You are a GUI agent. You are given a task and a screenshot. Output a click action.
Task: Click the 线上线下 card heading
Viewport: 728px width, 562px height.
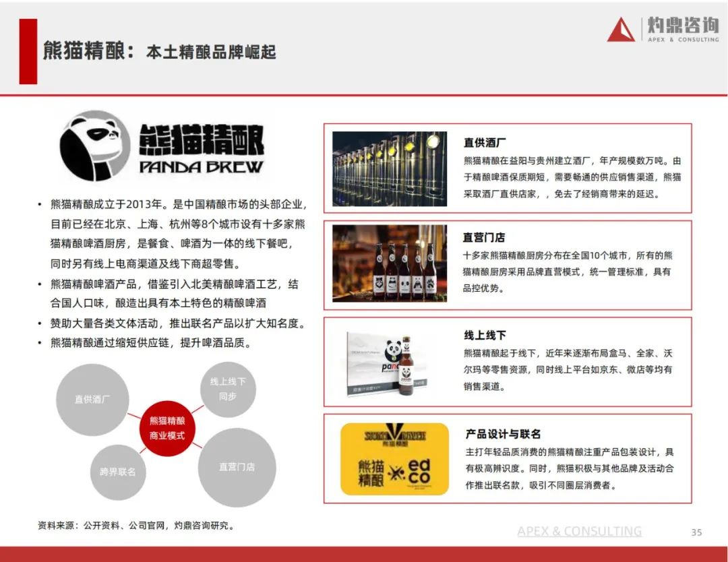pyautogui.click(x=485, y=335)
